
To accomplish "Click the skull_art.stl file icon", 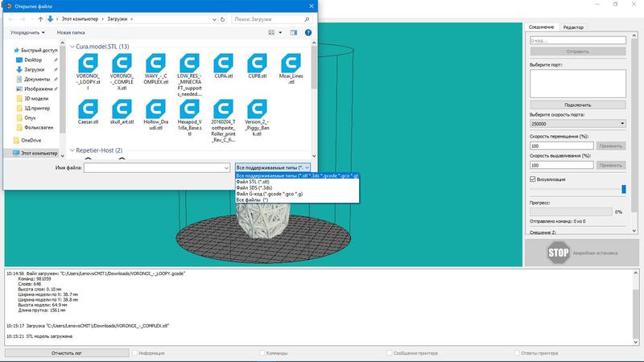I will click(x=123, y=110).
